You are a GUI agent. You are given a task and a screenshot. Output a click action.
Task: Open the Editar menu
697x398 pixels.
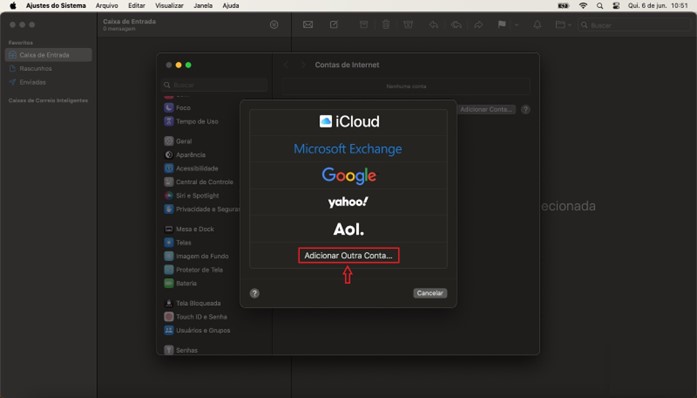pos(136,6)
